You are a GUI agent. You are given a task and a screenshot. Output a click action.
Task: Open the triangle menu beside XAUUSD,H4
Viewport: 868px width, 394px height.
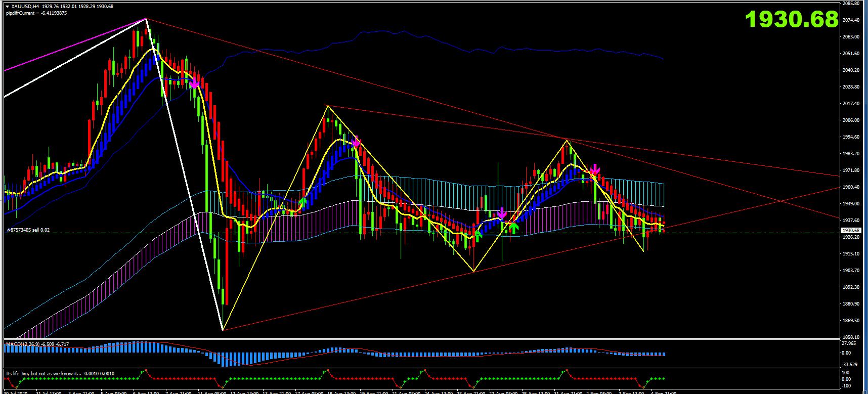coord(7,7)
